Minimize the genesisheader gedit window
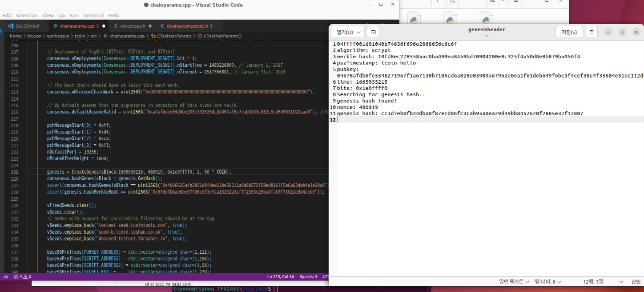Image resolution: width=644 pixels, height=292 pixels. click(608, 32)
